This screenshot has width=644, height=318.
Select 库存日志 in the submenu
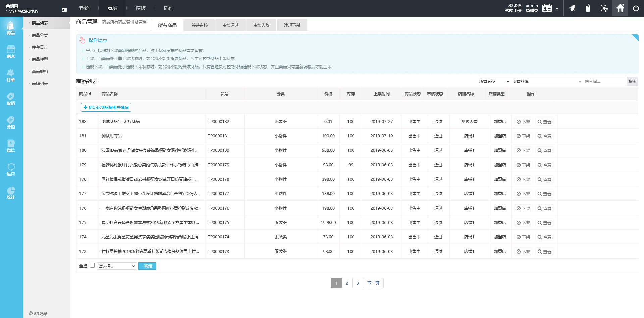(40, 47)
